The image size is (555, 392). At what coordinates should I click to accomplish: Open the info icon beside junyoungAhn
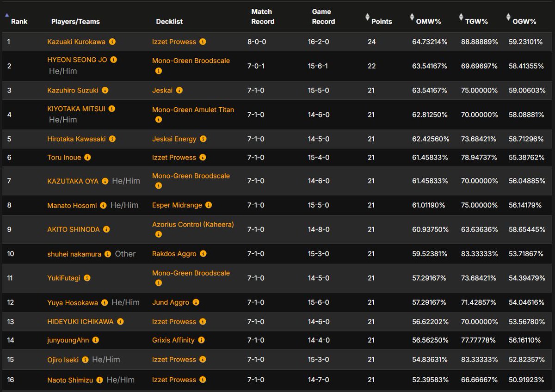tap(96, 340)
